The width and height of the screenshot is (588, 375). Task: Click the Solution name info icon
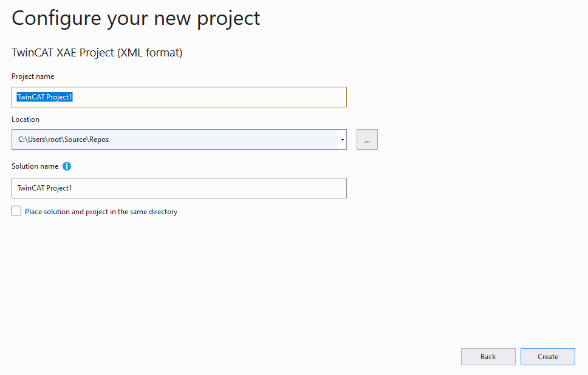67,166
